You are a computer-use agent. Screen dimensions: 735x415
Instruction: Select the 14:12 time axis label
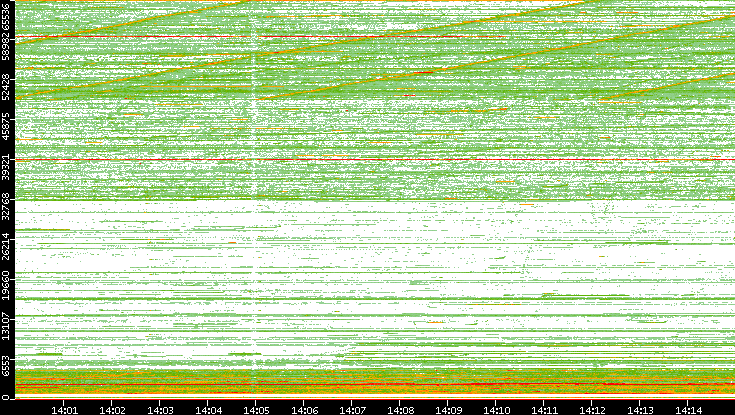593,410
